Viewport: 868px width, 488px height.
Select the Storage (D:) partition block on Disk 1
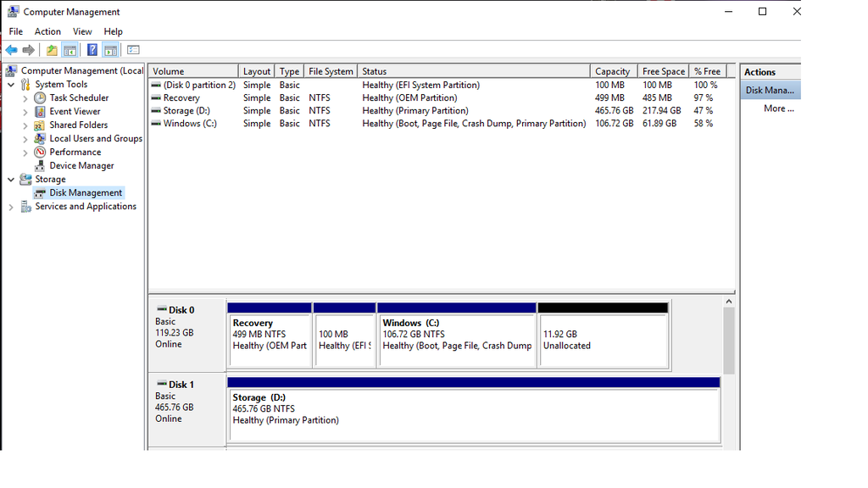pyautogui.click(x=474, y=410)
